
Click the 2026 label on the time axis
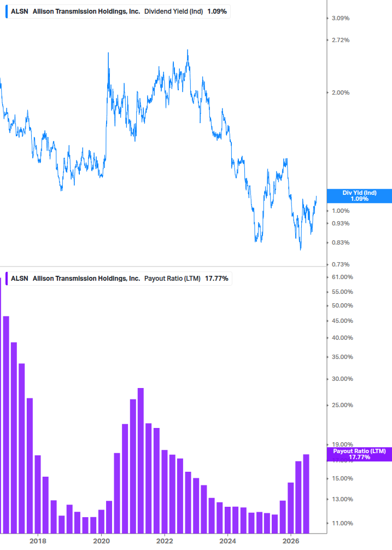point(291,541)
